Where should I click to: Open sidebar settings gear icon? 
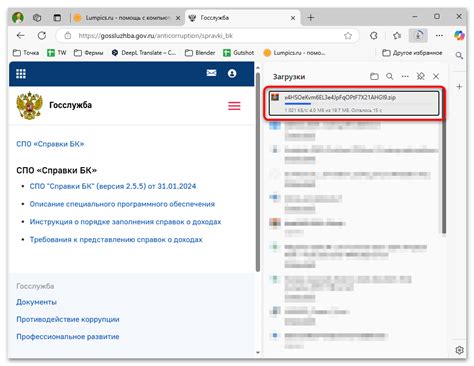tap(460, 350)
